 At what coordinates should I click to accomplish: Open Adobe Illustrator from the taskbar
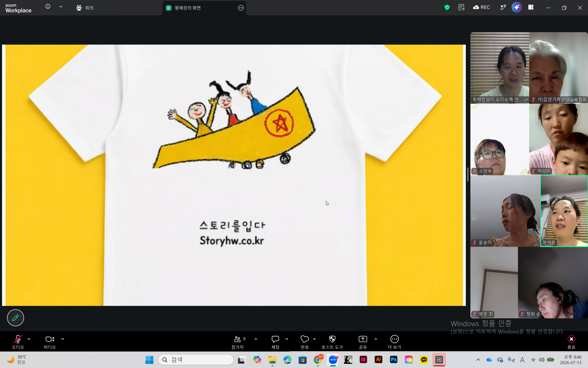point(379,360)
